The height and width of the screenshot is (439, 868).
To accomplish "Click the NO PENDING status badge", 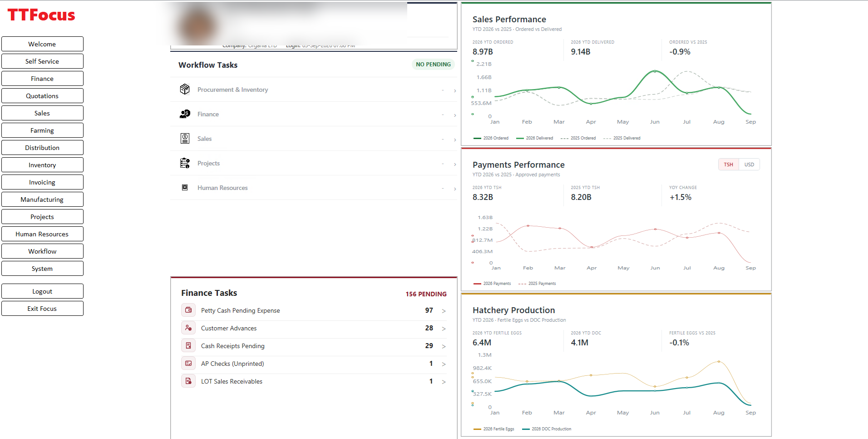I will [x=433, y=65].
